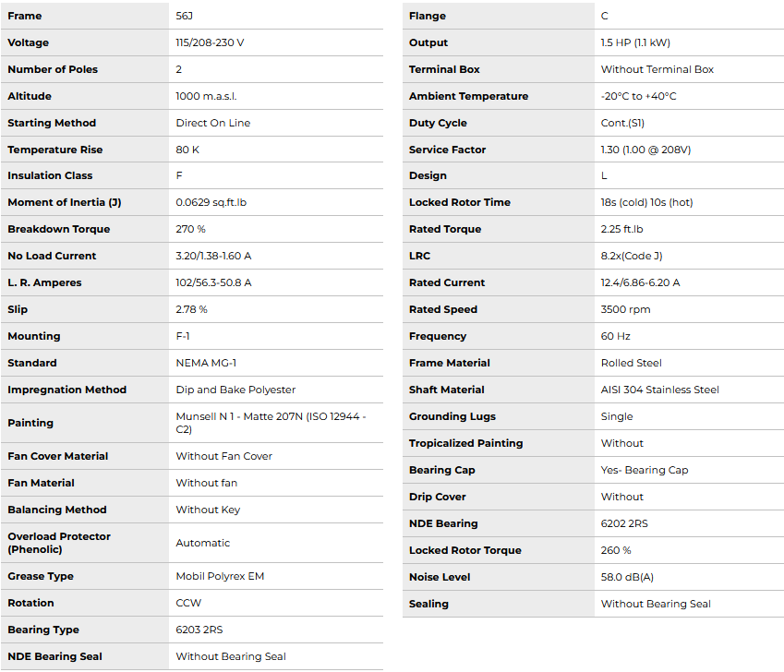This screenshot has height=672, width=784.
Task: Click the No Load Current row label
Action: [52, 256]
